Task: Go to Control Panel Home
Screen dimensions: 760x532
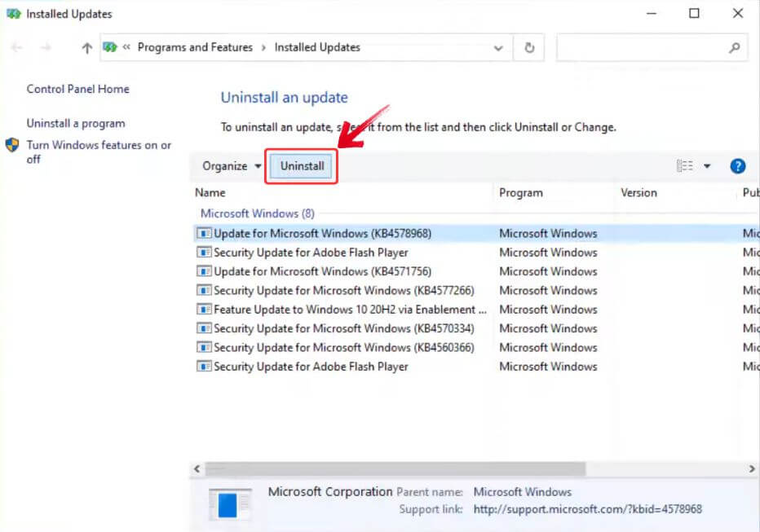Action: coord(77,89)
